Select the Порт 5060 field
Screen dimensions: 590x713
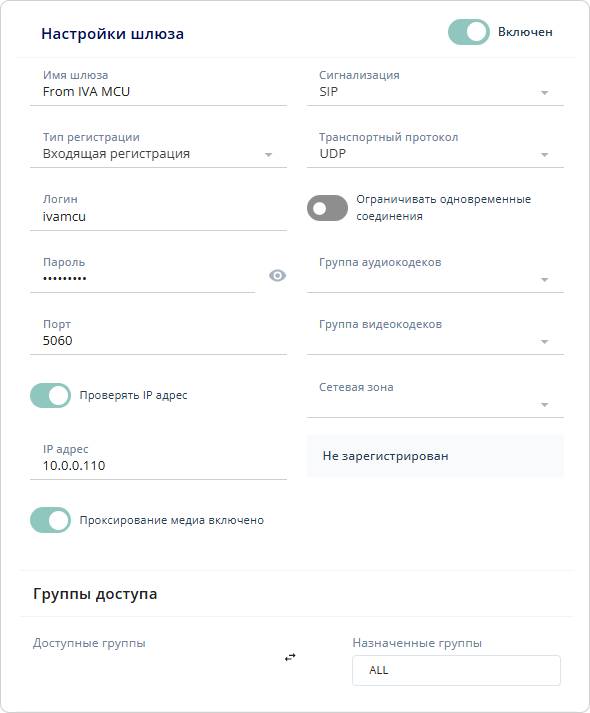coord(158,336)
